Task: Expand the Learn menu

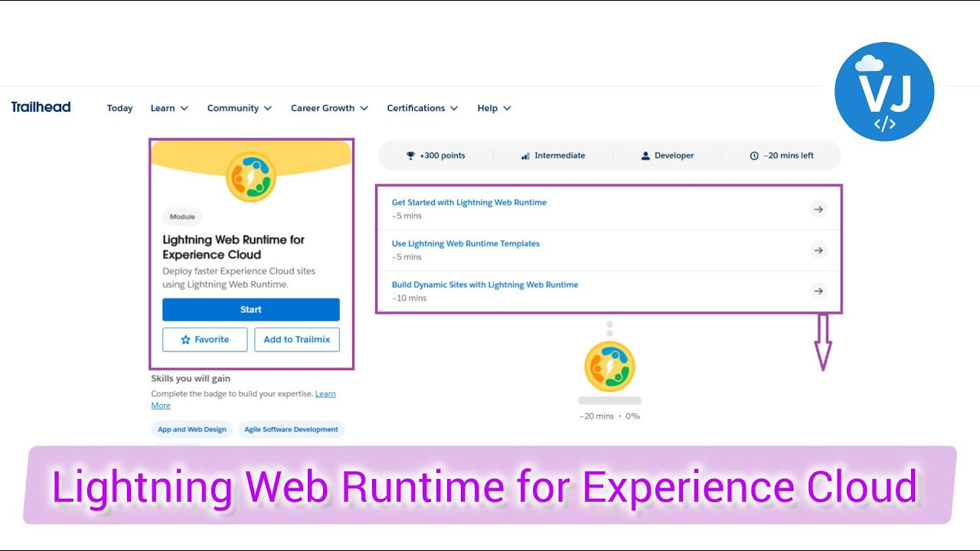Action: [169, 109]
